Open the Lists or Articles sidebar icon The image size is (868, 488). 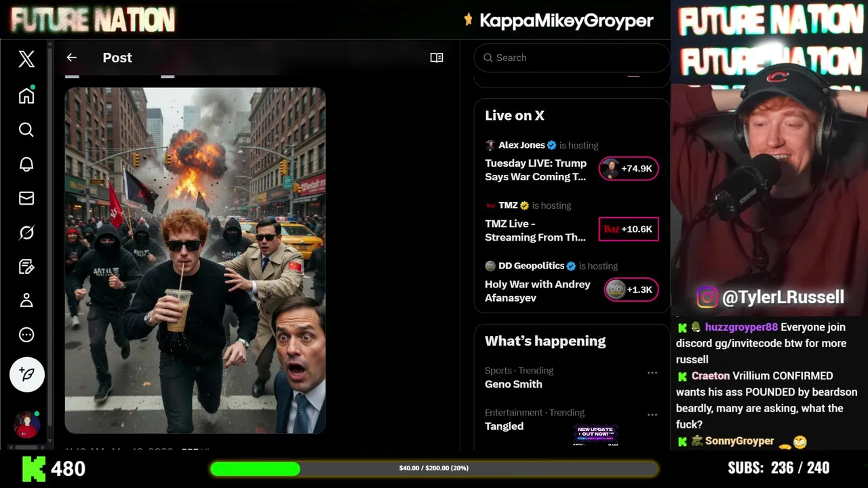[x=26, y=266]
